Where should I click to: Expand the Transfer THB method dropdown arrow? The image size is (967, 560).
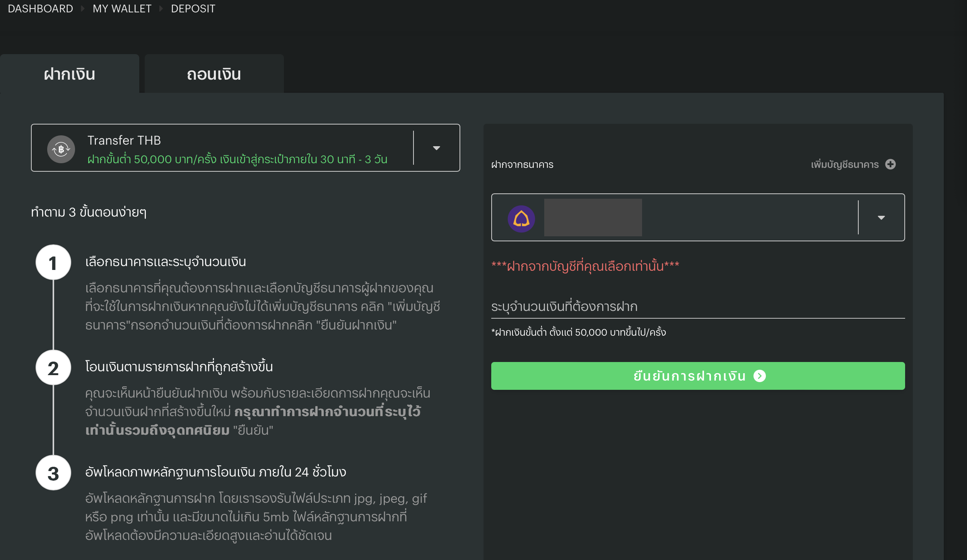click(x=436, y=148)
